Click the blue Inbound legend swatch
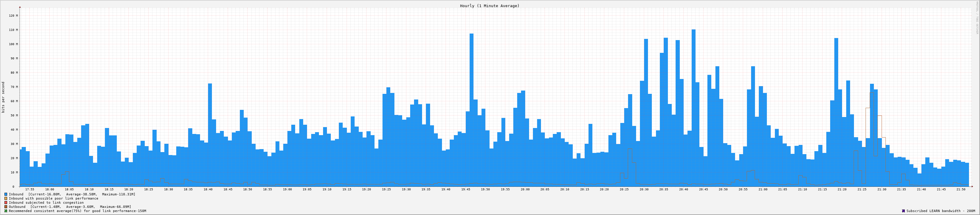 (6, 194)
